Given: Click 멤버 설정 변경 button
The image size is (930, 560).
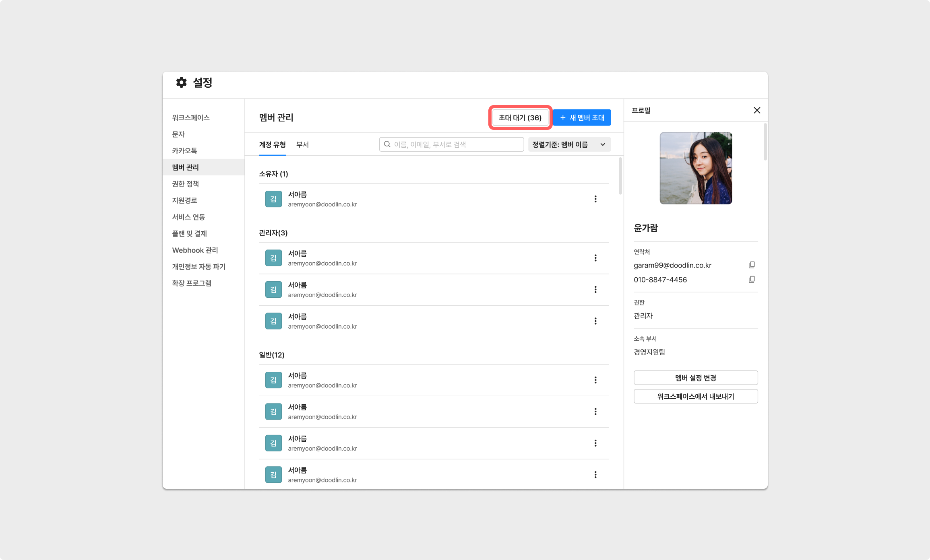Looking at the screenshot, I should (695, 378).
